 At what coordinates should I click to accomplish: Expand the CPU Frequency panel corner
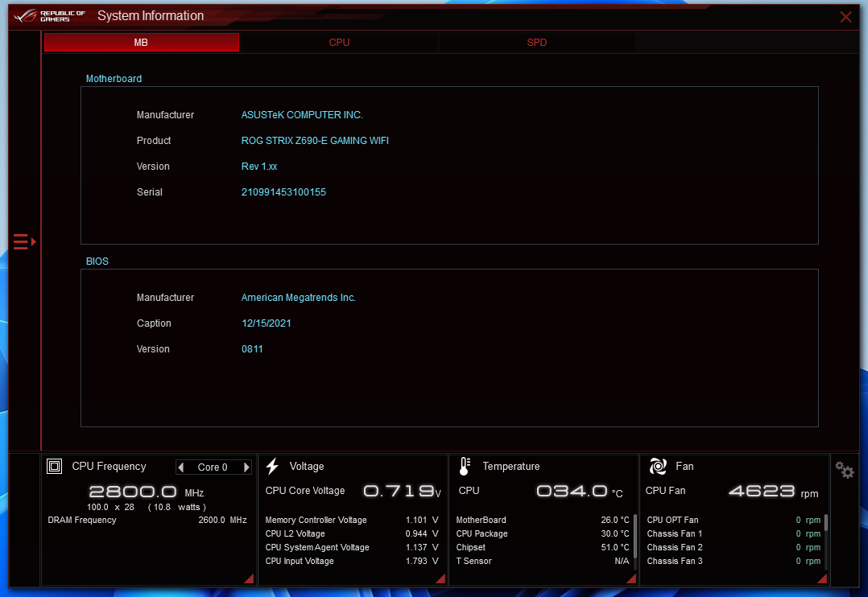tap(249, 578)
